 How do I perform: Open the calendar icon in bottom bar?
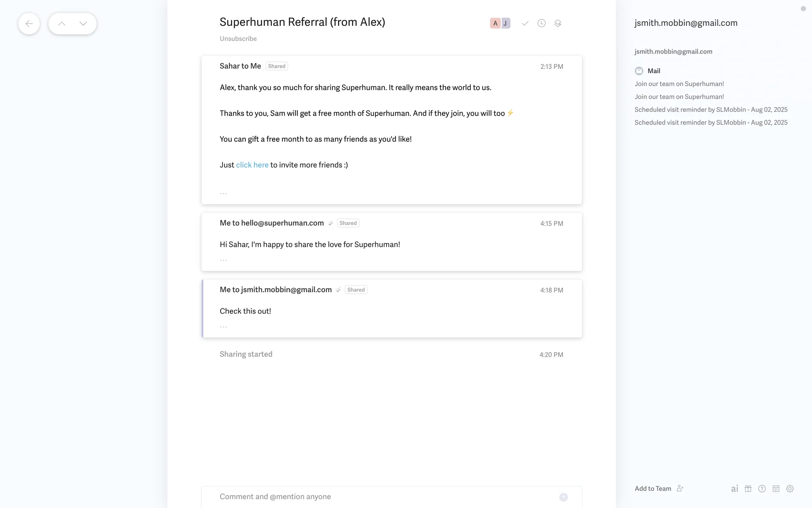pyautogui.click(x=776, y=489)
